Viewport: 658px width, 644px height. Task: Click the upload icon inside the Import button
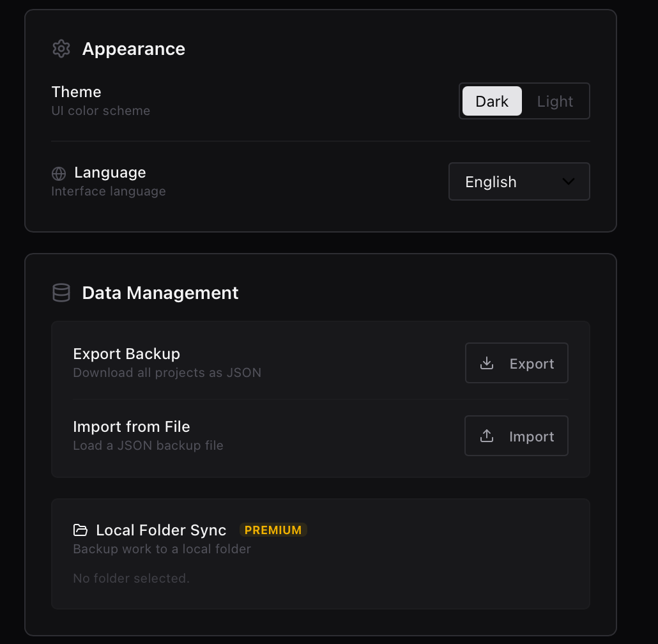[x=487, y=436]
